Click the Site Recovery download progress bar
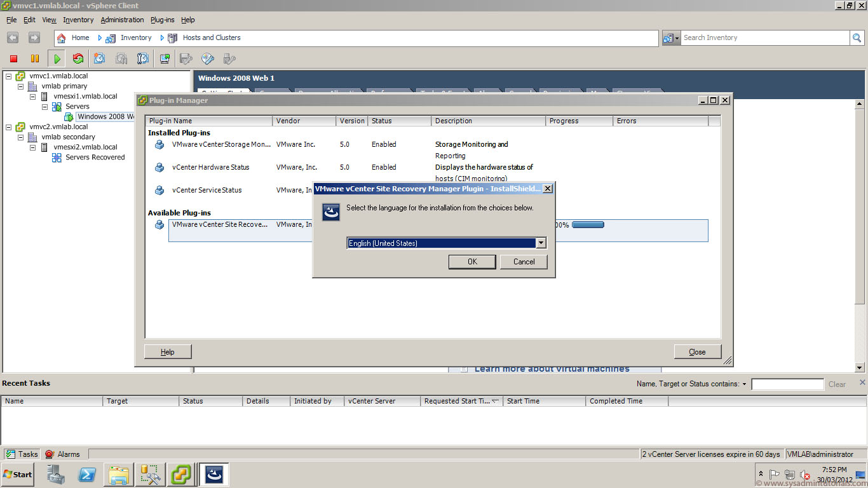Viewport: 868px width, 488px height. pos(588,225)
